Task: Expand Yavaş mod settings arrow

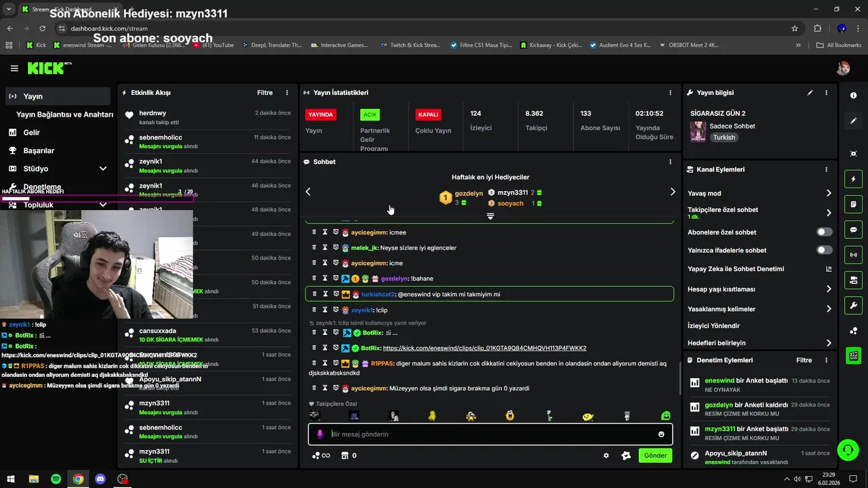Action: (x=829, y=193)
